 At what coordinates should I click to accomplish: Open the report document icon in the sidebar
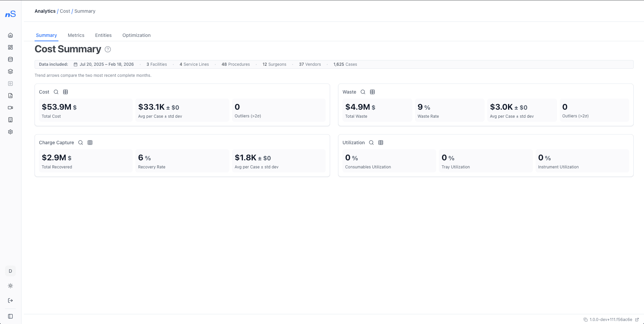pyautogui.click(x=10, y=96)
